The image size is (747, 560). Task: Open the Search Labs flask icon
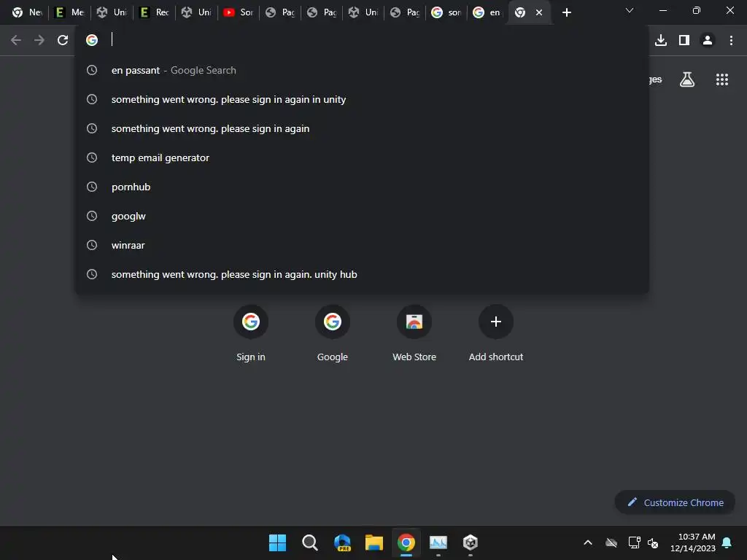tap(687, 79)
